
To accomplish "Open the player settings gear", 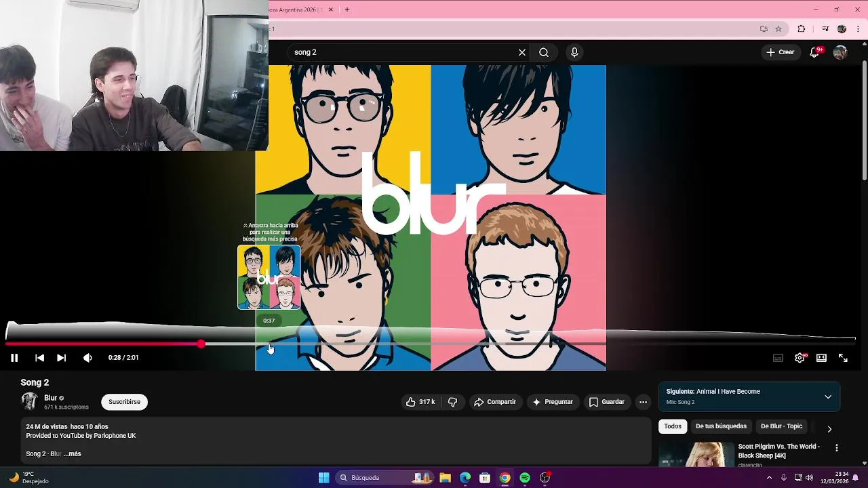I will coord(800,358).
